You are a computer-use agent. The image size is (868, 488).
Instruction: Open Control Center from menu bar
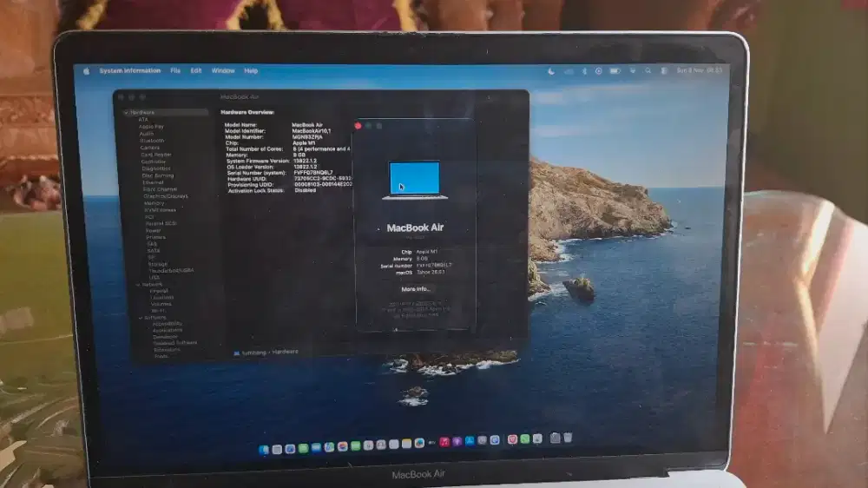664,71
